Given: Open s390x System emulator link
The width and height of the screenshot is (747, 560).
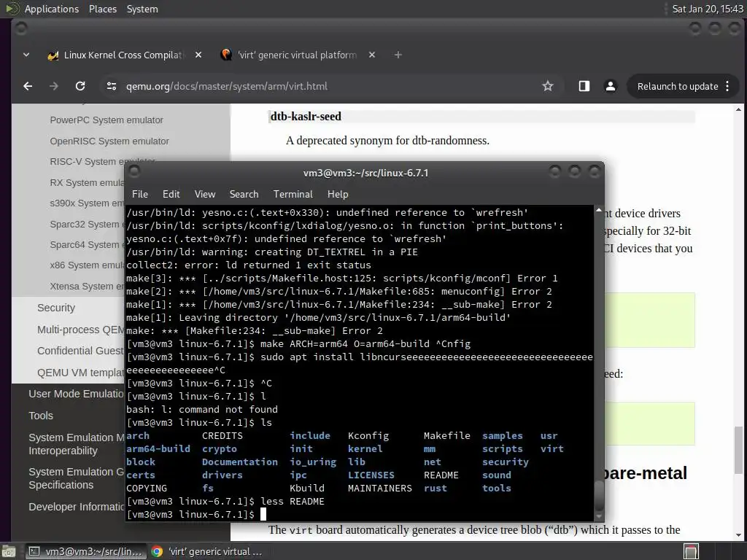Looking at the screenshot, I should 86,203.
